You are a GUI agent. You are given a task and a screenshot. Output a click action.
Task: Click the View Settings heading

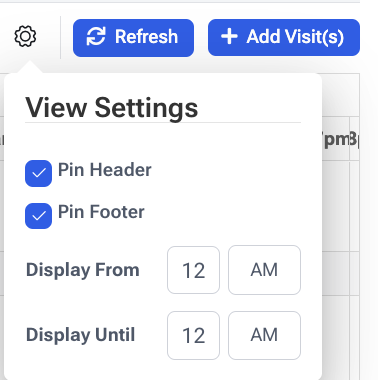[x=112, y=108]
